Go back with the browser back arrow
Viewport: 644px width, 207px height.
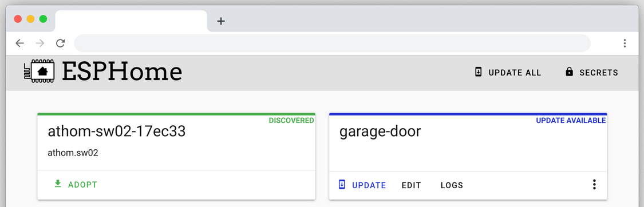tap(19, 43)
